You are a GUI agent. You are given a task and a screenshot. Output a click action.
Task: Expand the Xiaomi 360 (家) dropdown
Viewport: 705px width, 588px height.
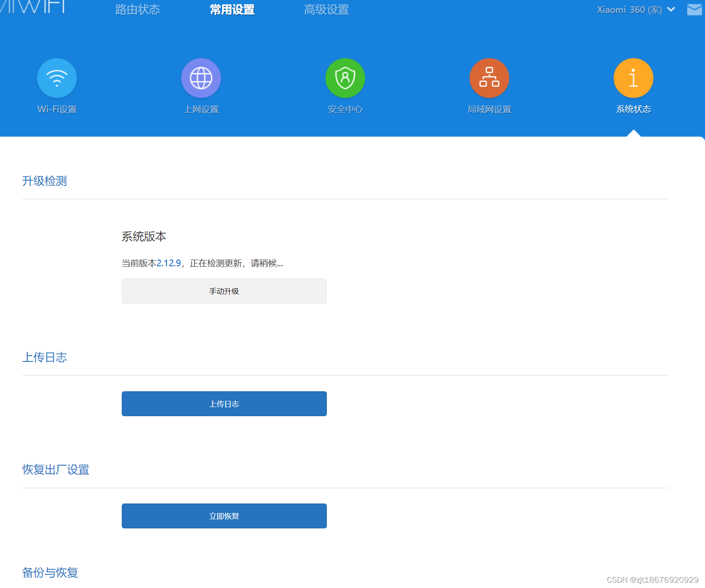tap(636, 10)
